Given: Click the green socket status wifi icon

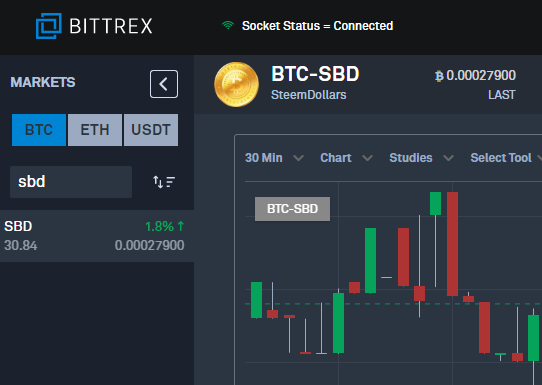Looking at the screenshot, I should [228, 25].
